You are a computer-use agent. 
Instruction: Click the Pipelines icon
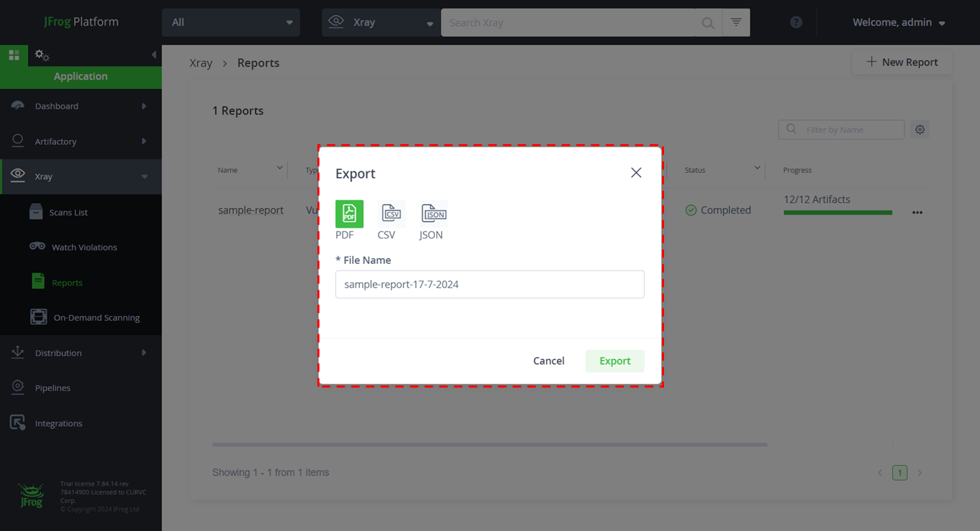coord(17,387)
